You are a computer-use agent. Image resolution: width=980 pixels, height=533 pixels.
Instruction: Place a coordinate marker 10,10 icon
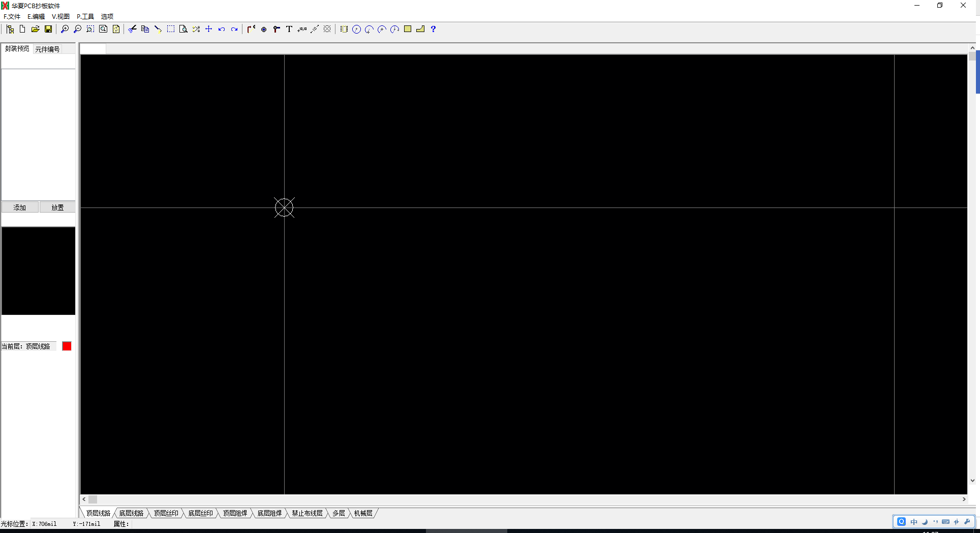coord(302,29)
